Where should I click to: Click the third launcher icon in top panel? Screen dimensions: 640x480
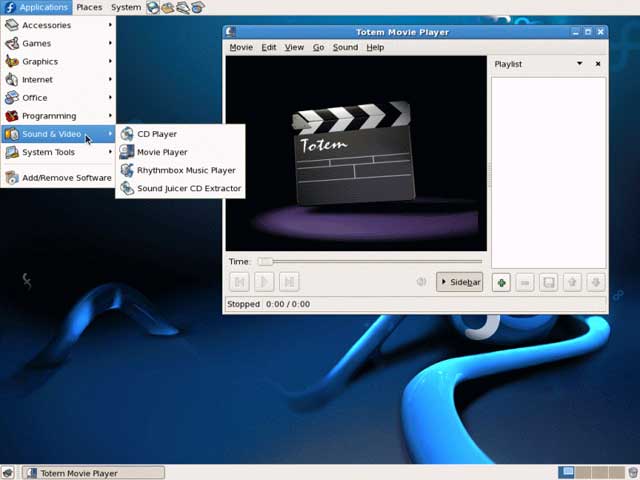pos(182,7)
